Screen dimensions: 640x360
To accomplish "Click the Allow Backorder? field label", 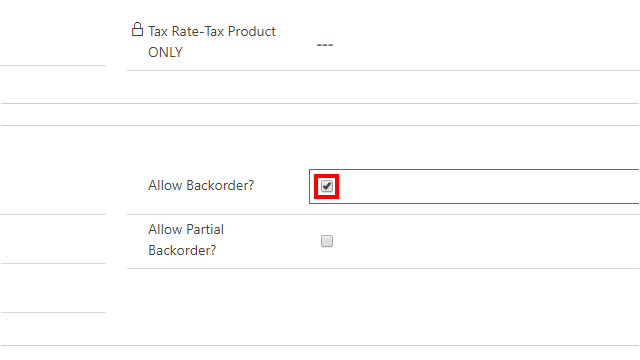I will 201,185.
